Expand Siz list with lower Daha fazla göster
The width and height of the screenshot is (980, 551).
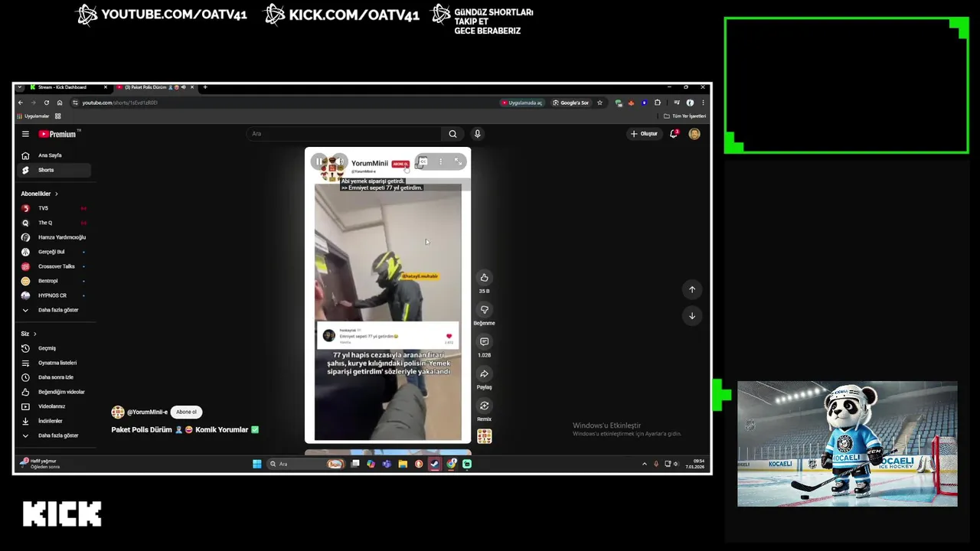tap(54, 435)
